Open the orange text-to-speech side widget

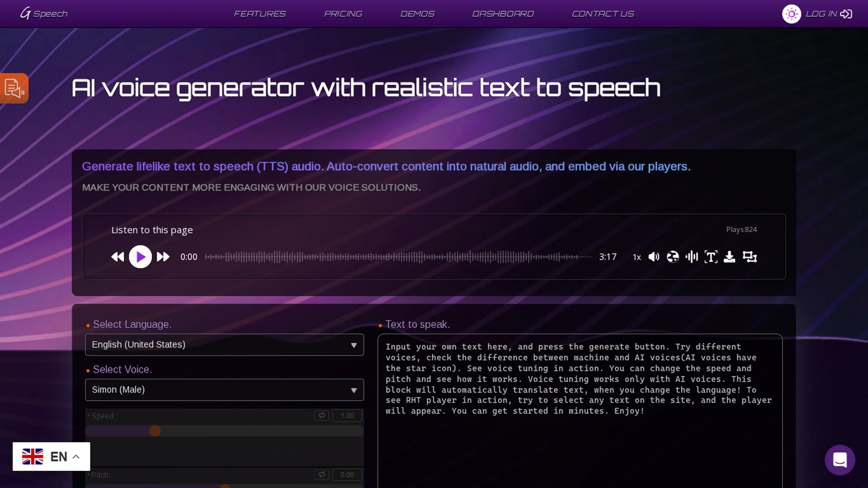[x=14, y=88]
